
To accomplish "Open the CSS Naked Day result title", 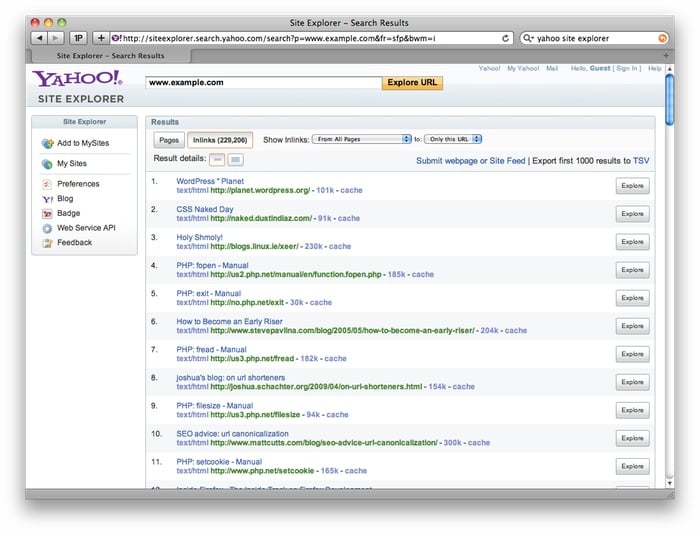I will click(x=204, y=209).
